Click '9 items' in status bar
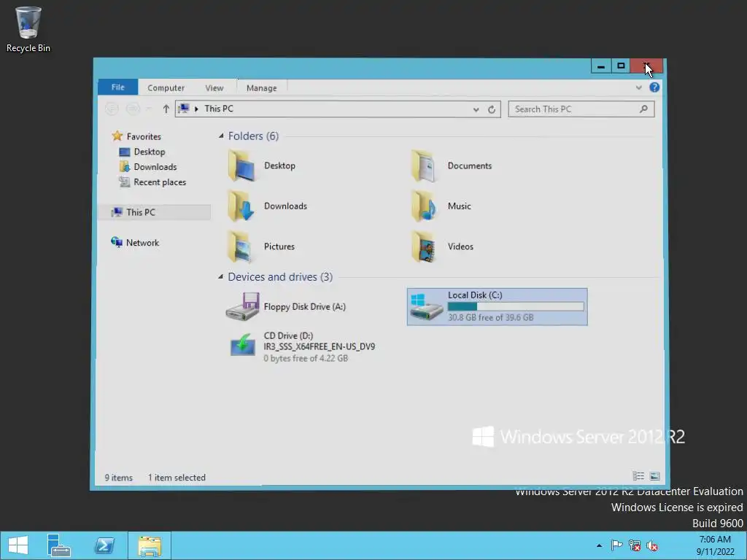 [x=119, y=478]
